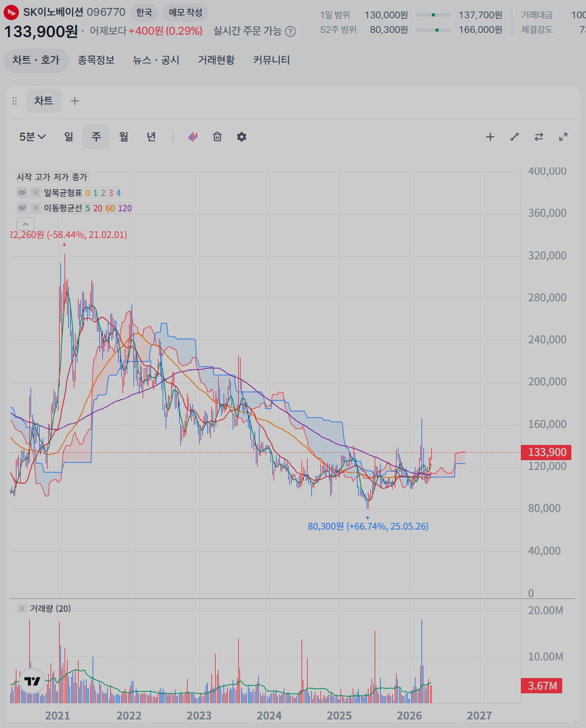Viewport: 586px width, 728px height.
Task: Open the 5분 interval dropdown
Action: 32,137
